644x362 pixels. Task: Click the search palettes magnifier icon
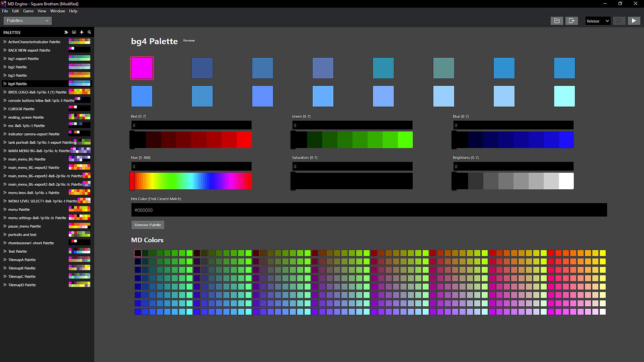[89, 33]
